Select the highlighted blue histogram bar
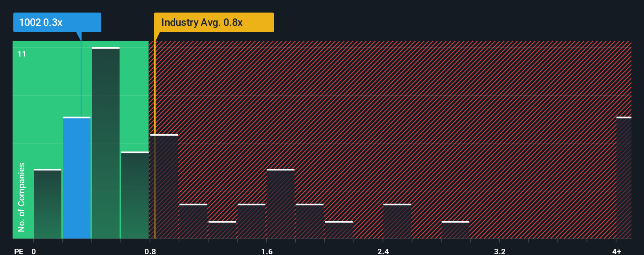Image resolution: width=644 pixels, height=255 pixels. [77, 178]
